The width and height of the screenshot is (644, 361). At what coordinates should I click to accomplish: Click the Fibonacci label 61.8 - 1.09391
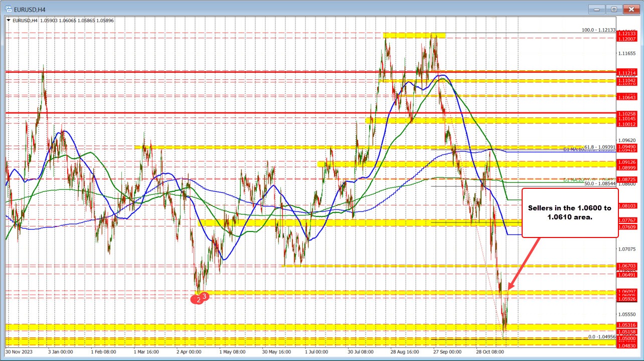point(599,147)
